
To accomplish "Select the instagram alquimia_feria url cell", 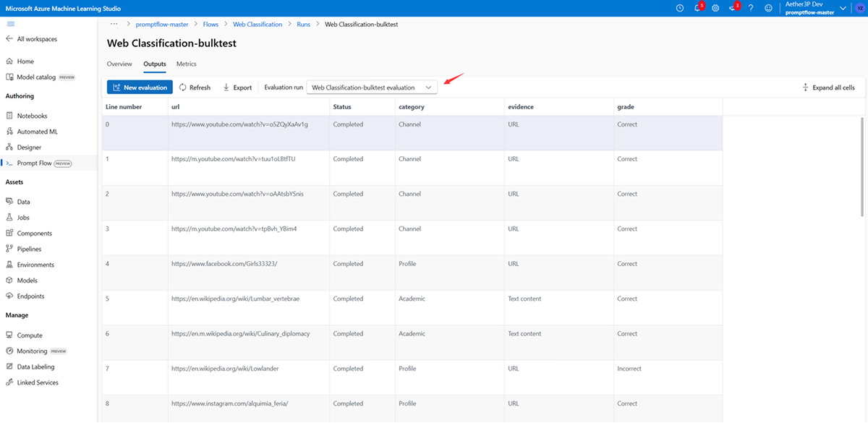I will pos(248,409).
